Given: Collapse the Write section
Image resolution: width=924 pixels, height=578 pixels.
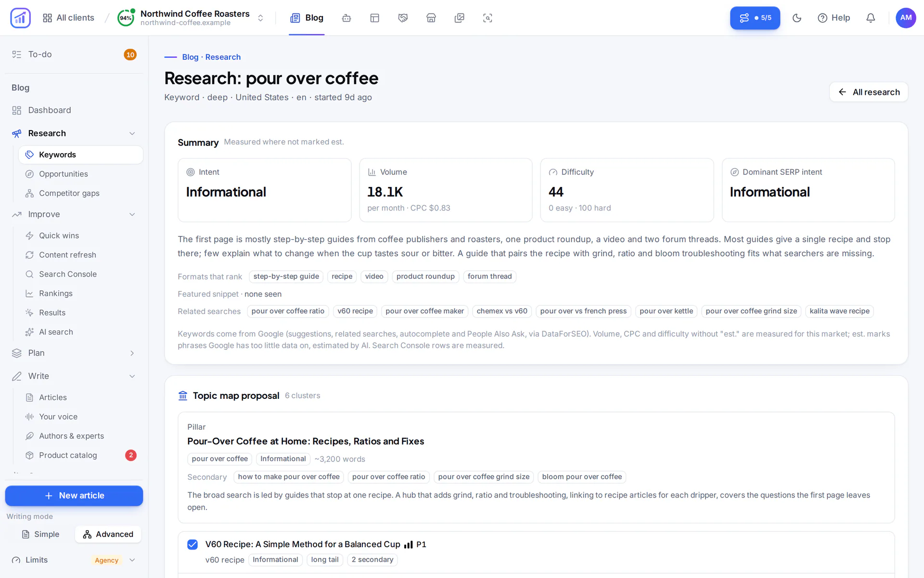Looking at the screenshot, I should [132, 376].
